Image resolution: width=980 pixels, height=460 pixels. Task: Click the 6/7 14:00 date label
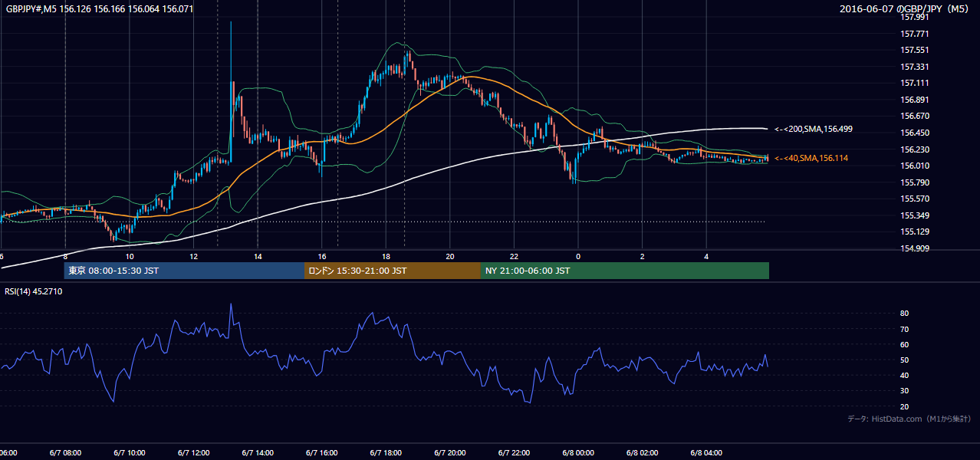point(258,453)
